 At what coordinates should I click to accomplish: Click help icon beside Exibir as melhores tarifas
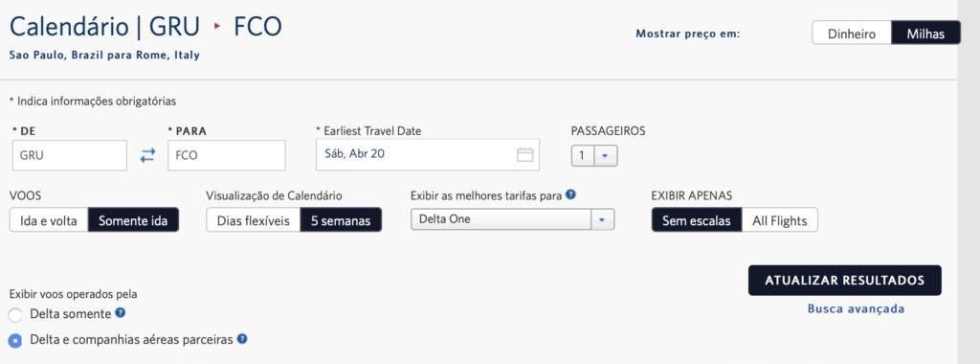point(570,195)
